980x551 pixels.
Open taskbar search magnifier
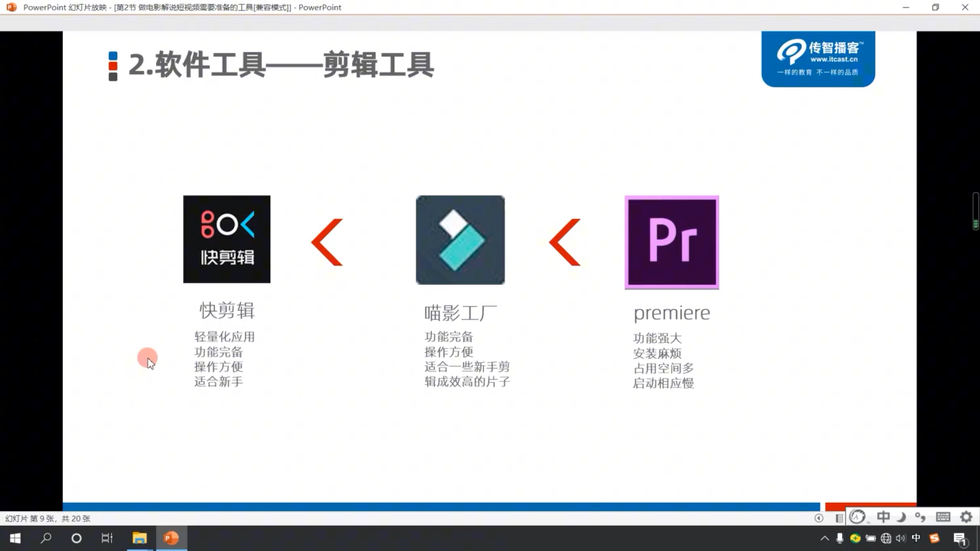(46, 539)
